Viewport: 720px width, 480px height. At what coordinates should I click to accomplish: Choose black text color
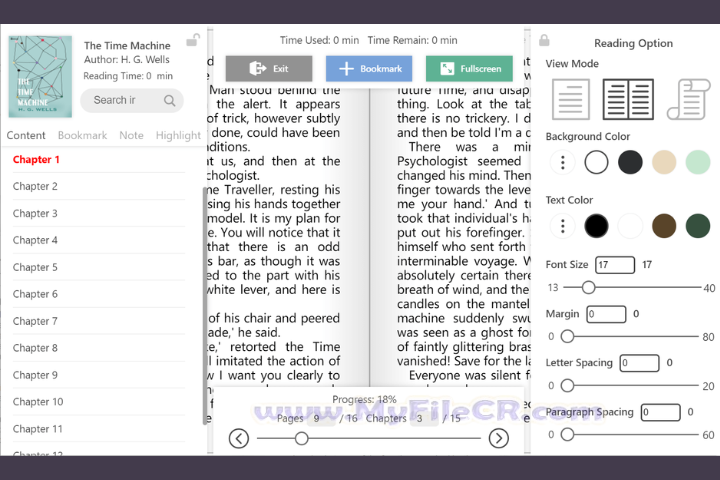pos(596,226)
